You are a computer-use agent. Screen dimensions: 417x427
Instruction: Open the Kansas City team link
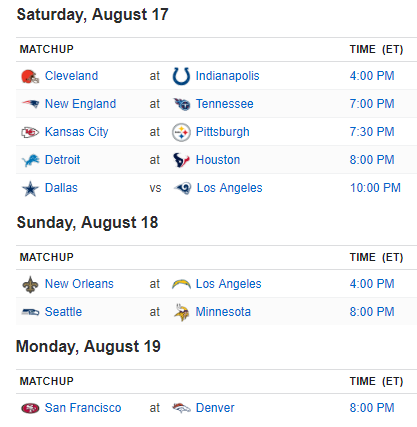pos(76,132)
